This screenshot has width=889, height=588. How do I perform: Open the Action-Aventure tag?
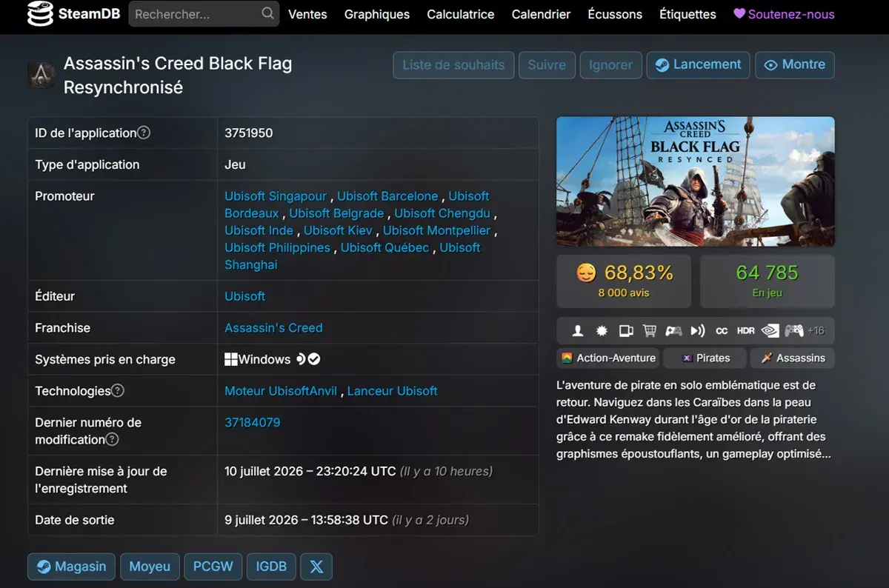(x=608, y=358)
